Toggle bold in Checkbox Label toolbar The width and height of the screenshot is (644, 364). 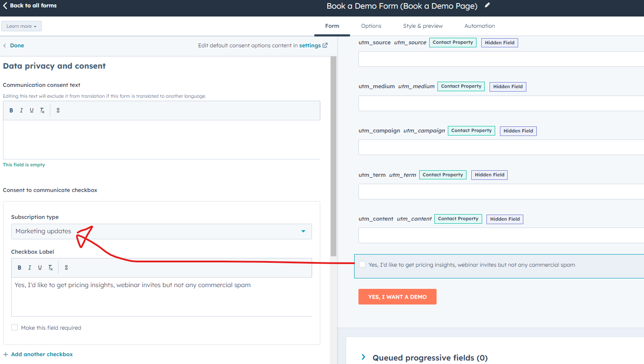[x=20, y=268]
